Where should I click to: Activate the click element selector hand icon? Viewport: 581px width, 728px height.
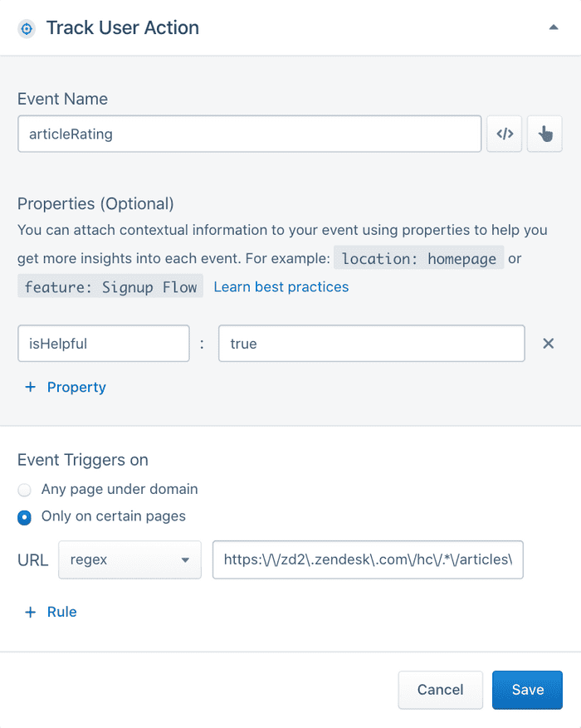point(544,134)
